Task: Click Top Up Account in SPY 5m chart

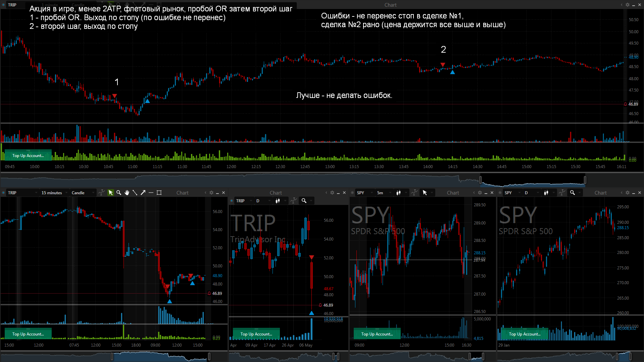Action: [377, 334]
